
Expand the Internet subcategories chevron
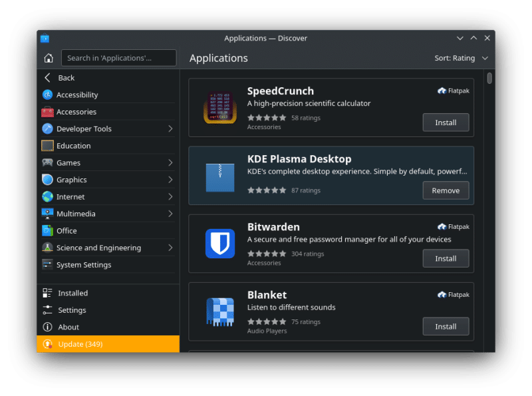point(170,196)
